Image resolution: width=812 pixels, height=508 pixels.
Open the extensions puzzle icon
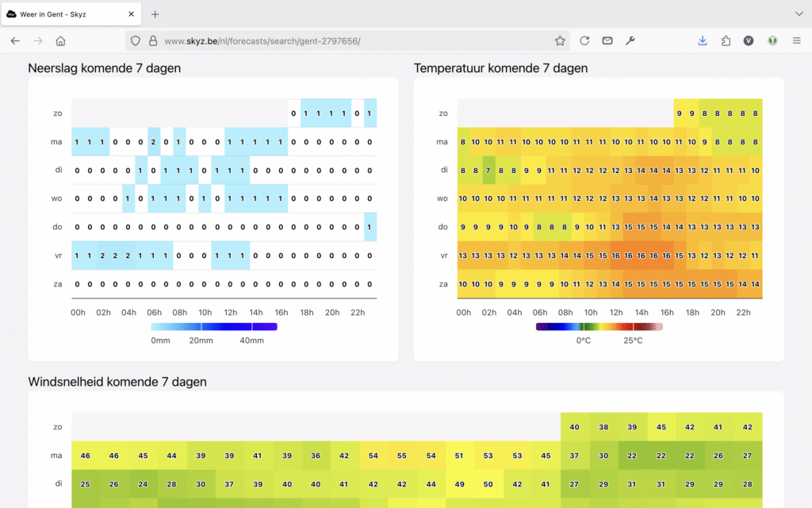pos(726,41)
